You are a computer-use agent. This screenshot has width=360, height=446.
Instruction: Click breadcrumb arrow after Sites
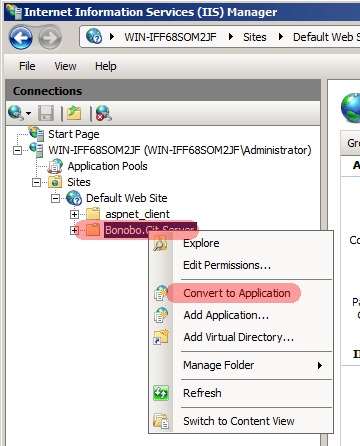coord(281,37)
